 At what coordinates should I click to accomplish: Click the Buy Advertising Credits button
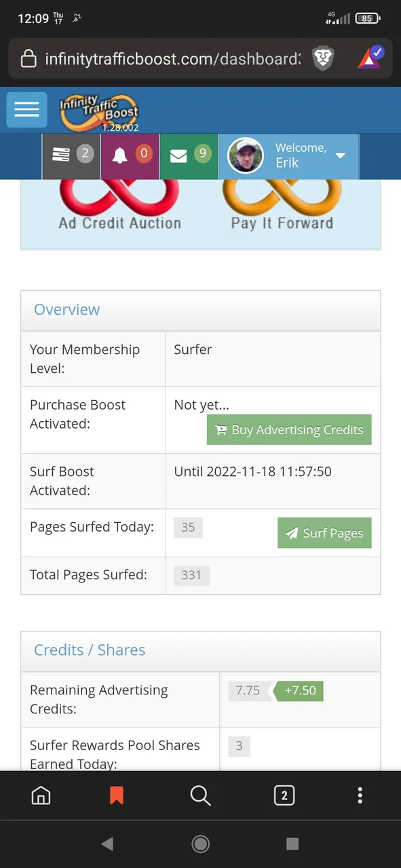pos(289,430)
